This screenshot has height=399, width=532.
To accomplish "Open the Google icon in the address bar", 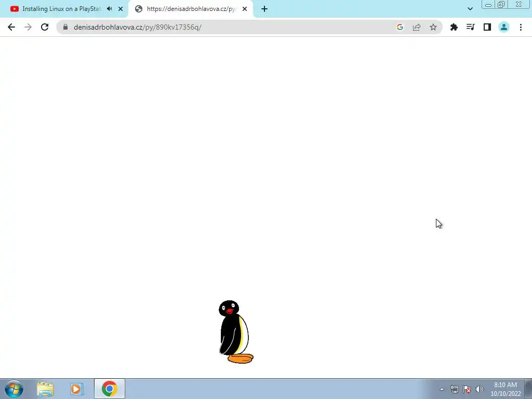I will (x=400, y=27).
